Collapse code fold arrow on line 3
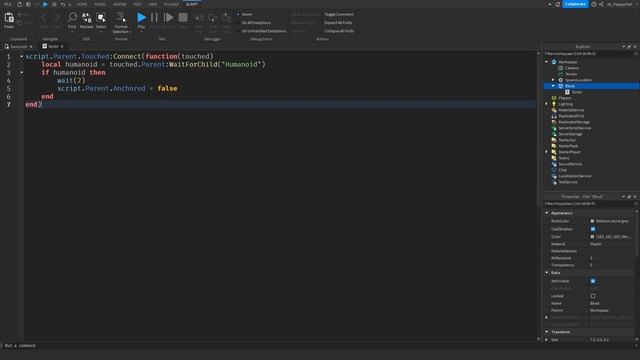Image resolution: width=640 pixels, height=360 pixels. [22, 72]
